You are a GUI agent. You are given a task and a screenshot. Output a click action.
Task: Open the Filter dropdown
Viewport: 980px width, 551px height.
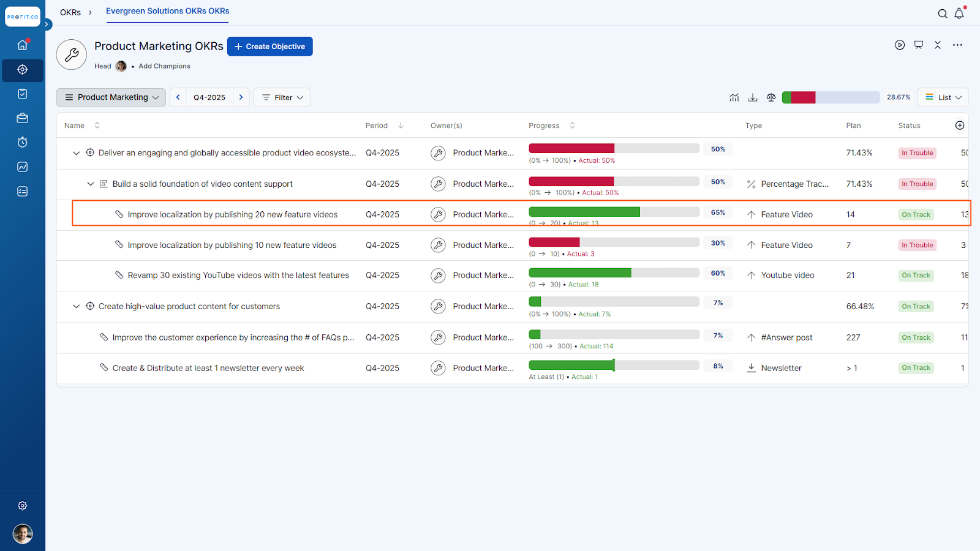(282, 97)
